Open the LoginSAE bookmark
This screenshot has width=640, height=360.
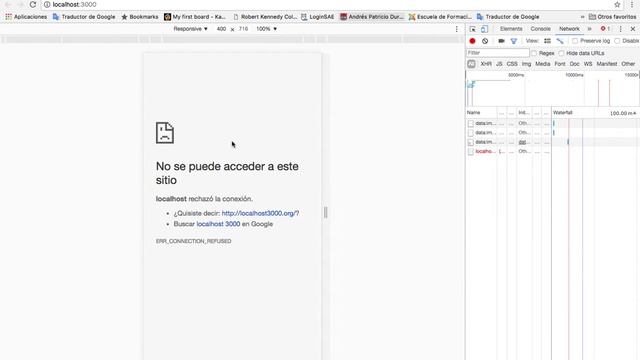pyautogui.click(x=318, y=17)
